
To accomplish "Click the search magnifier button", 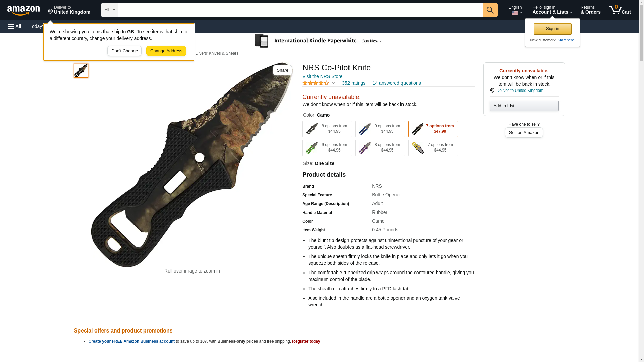I will (x=490, y=10).
